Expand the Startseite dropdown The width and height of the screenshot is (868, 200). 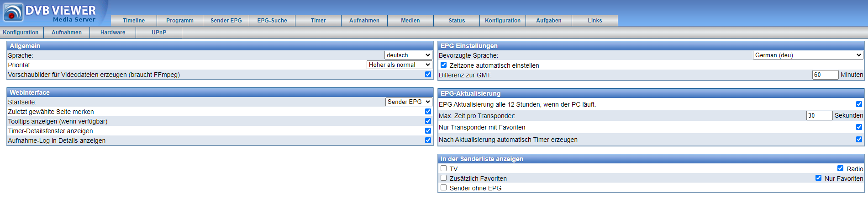409,102
